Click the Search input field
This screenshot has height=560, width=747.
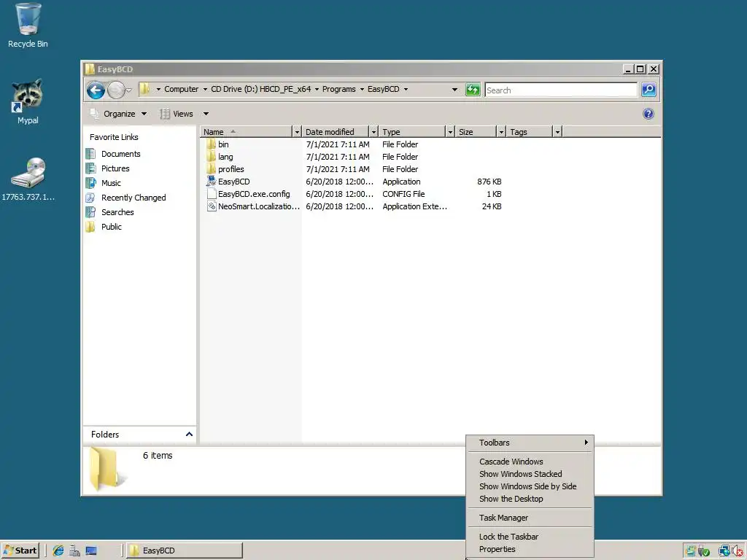561,90
